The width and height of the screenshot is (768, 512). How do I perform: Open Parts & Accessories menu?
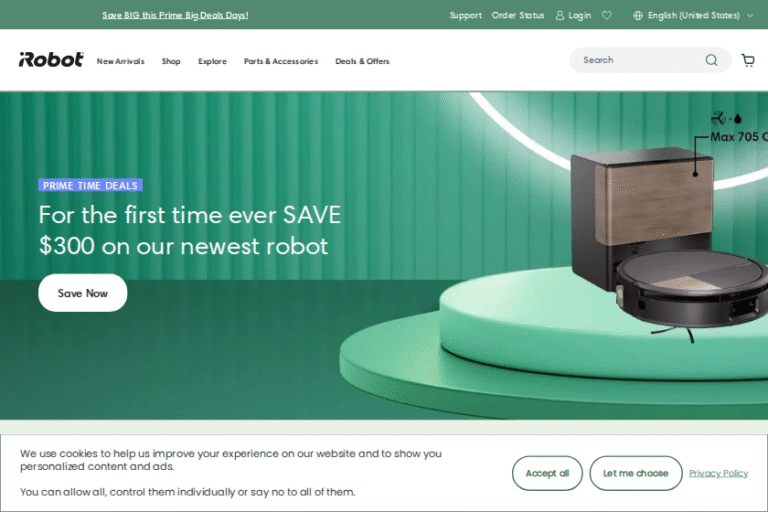pyautogui.click(x=281, y=61)
